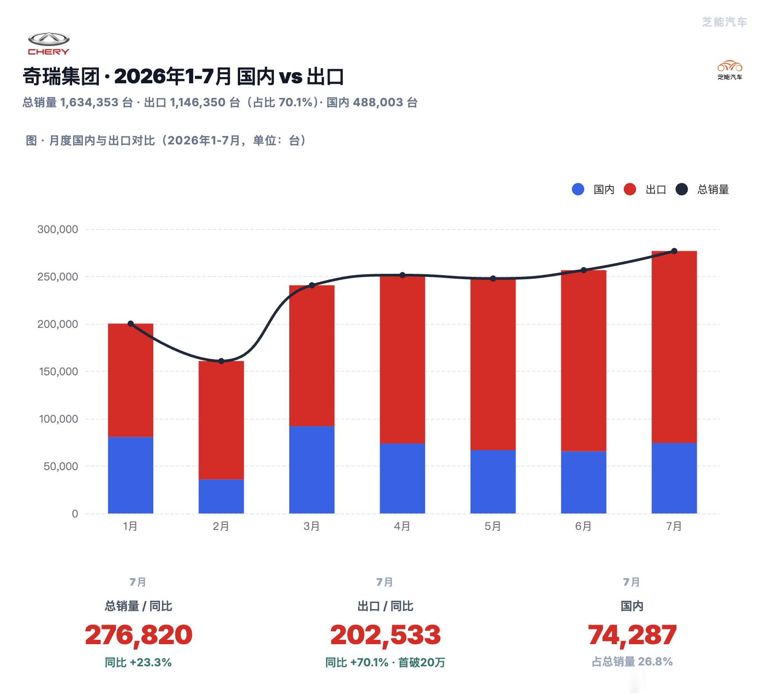The image size is (769, 700).
Task: Select the 3月 export red bar
Action: [x=312, y=356]
